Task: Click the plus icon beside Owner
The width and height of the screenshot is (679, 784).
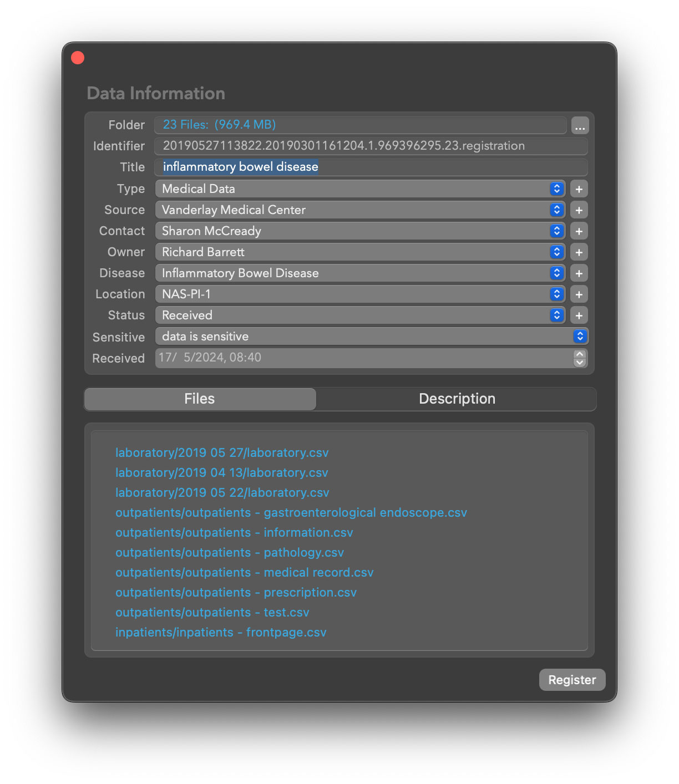Action: tap(579, 252)
